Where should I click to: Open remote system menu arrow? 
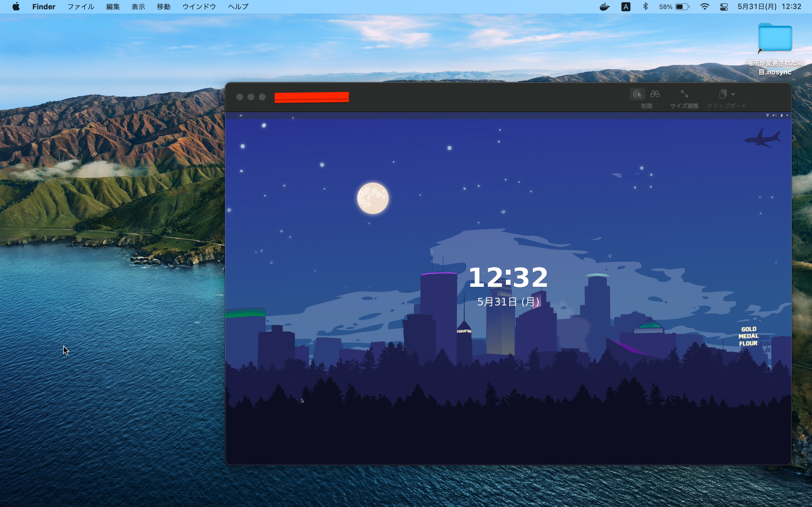tap(787, 115)
